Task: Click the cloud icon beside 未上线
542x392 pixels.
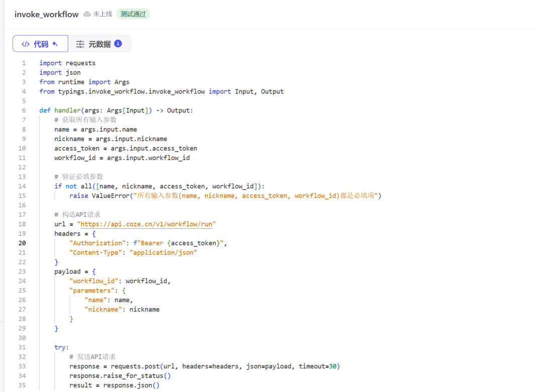Action: 87,14
